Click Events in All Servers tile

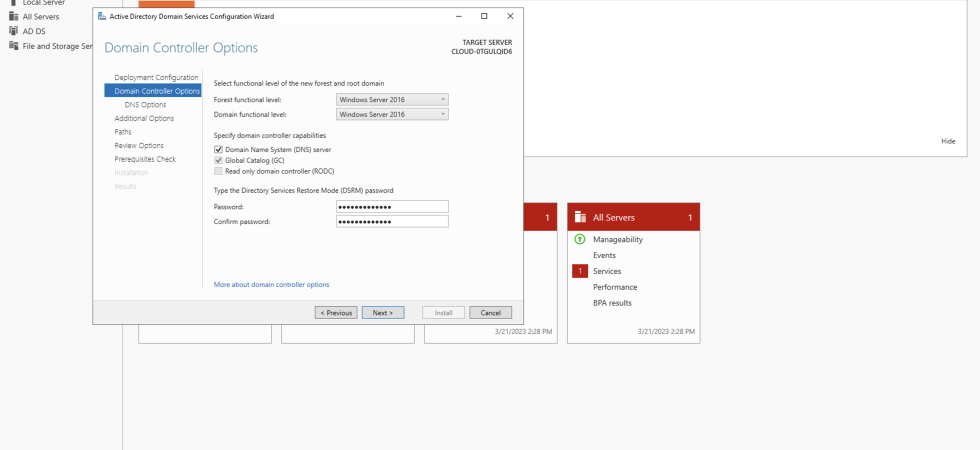604,256
